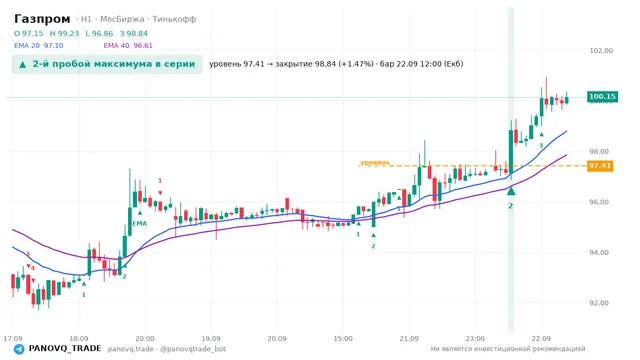Image resolution: width=640 pixels, height=360 pixels.
Task: Click the high value 'H 99.23'
Action: (64, 33)
